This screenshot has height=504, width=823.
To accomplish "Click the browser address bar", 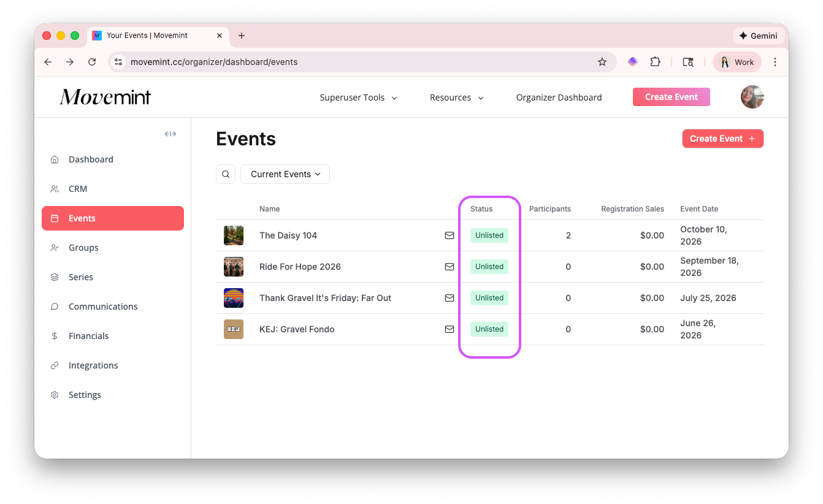I will click(356, 62).
